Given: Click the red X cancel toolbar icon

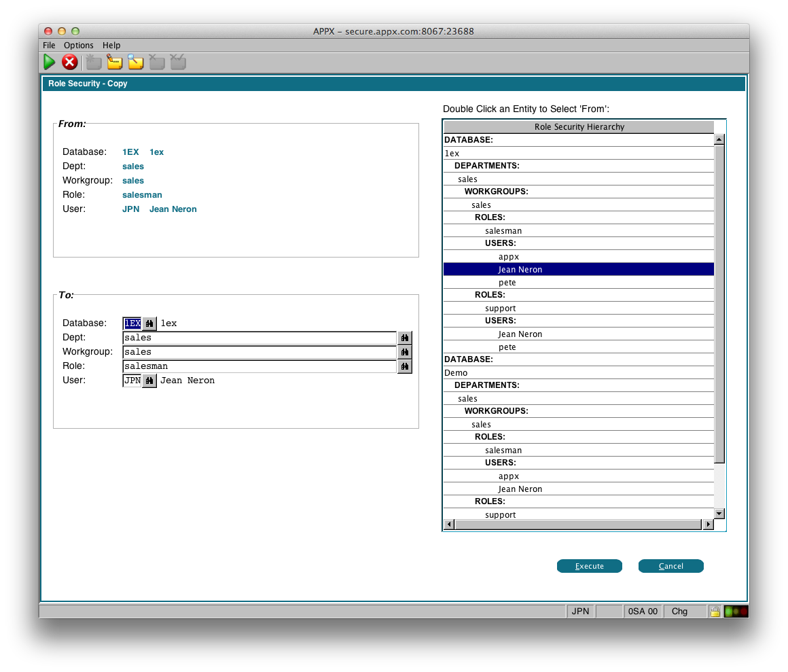Looking at the screenshot, I should coord(69,63).
